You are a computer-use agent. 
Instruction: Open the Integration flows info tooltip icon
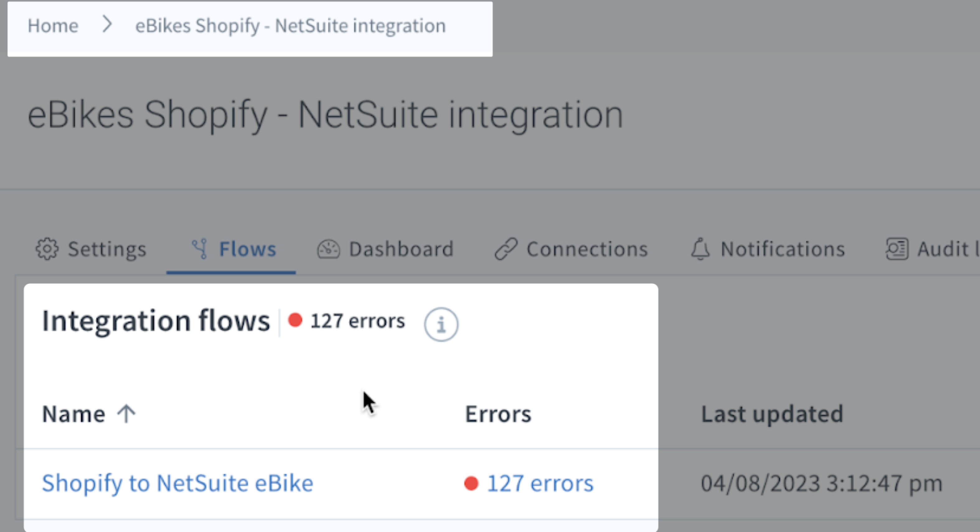pos(441,324)
